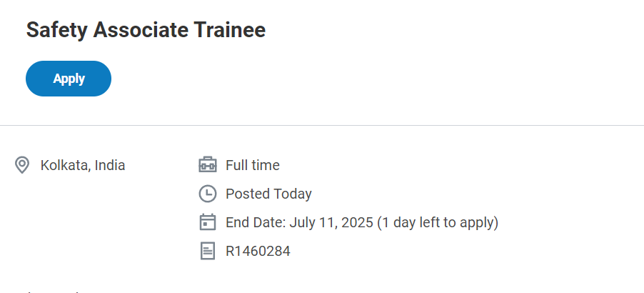Click the "(1 day left to apply)" note
644x293 pixels.
click(x=438, y=223)
